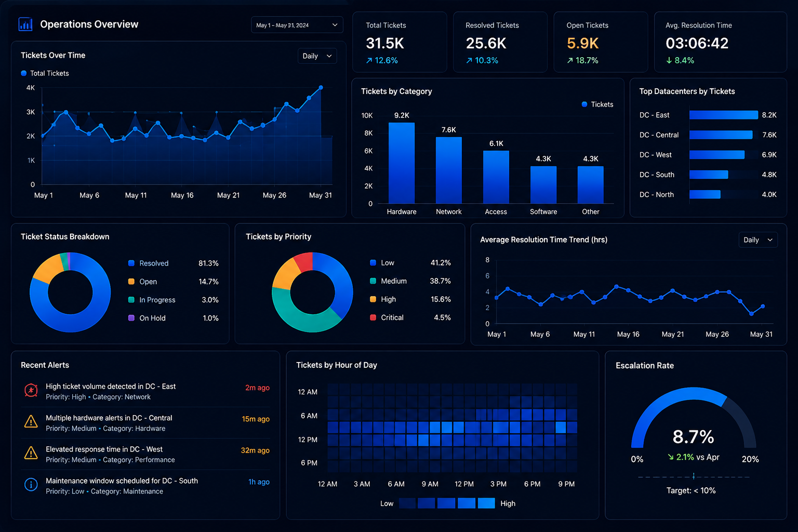Click the darkest Low swatch in the heatmap legend

click(x=407, y=503)
